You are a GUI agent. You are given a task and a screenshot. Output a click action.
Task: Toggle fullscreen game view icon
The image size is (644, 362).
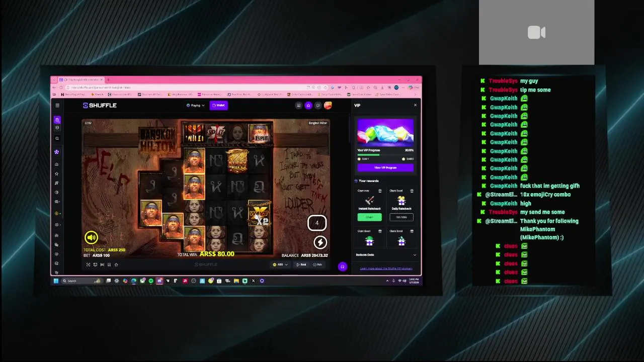88,264
